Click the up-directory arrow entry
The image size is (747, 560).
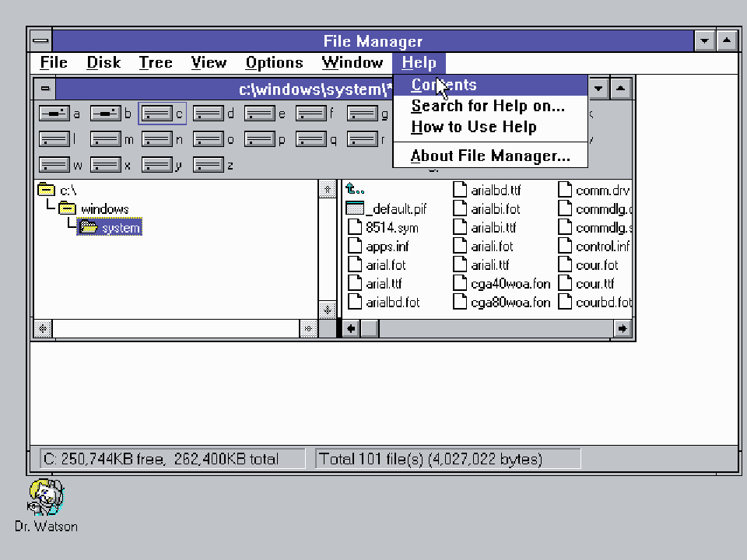pyautogui.click(x=355, y=190)
